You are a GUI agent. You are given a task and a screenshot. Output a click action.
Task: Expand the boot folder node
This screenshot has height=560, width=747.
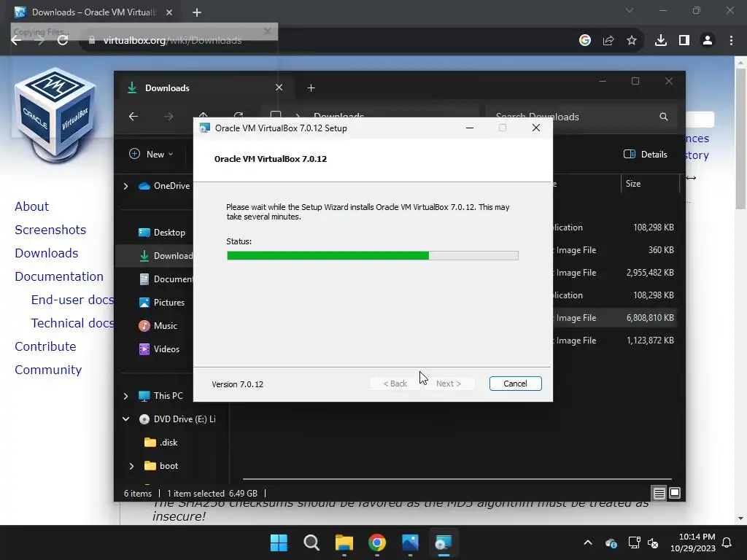(x=131, y=466)
